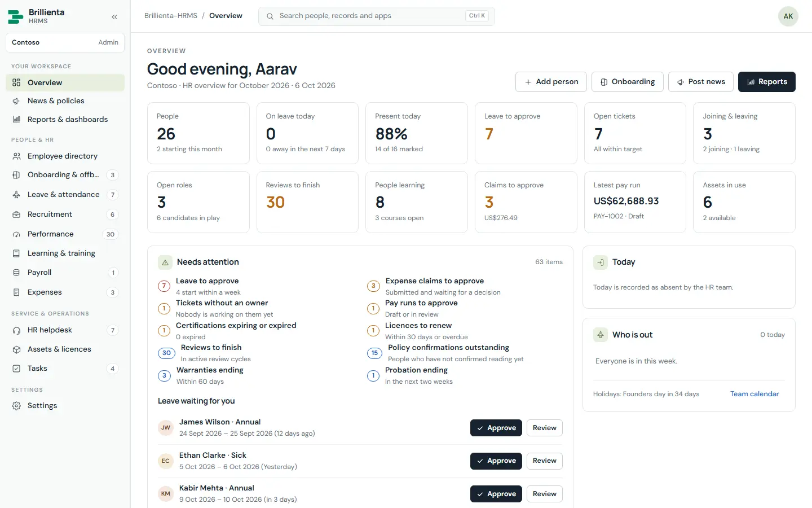Open the Open tickets stat card
The image size is (812, 508).
pos(634,133)
